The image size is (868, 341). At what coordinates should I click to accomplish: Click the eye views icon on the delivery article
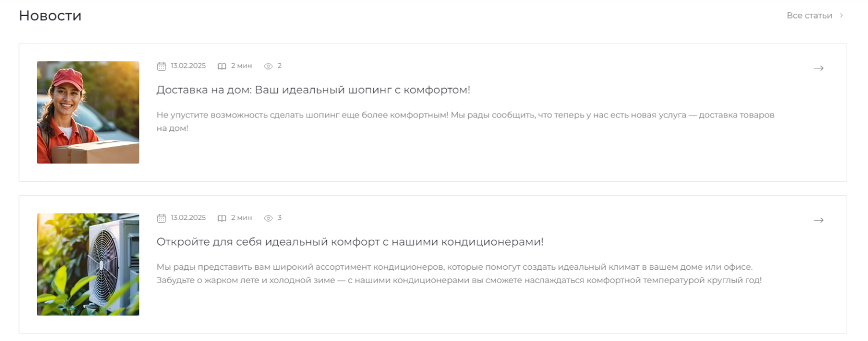point(268,66)
